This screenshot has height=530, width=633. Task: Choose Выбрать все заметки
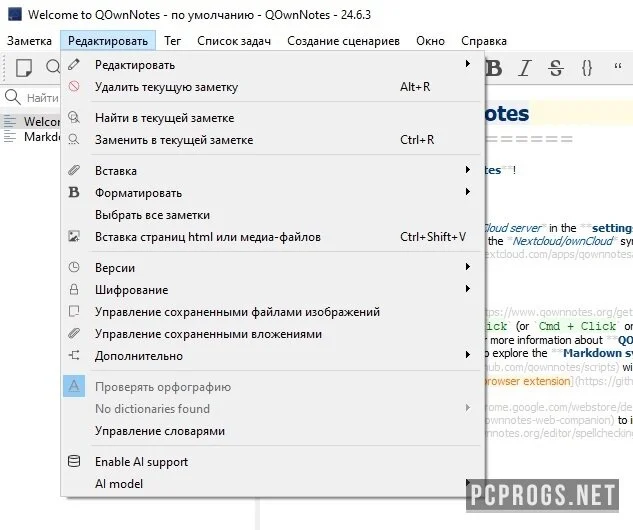[272, 215]
